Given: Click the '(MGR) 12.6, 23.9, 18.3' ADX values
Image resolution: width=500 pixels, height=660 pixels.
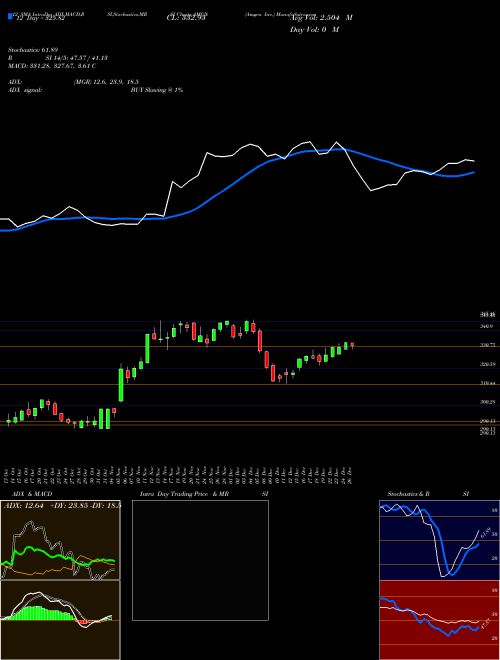Looking at the screenshot, I should 106,82.
